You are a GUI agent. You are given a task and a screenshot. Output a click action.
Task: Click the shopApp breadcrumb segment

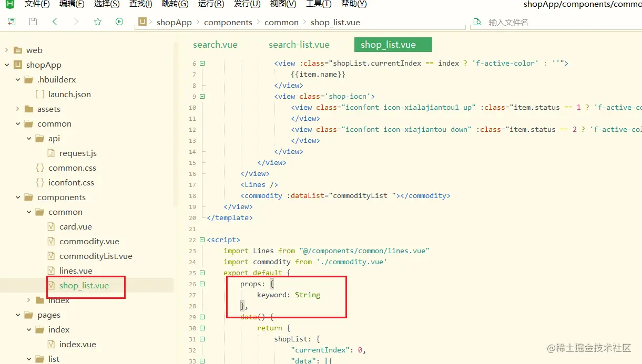(x=174, y=22)
